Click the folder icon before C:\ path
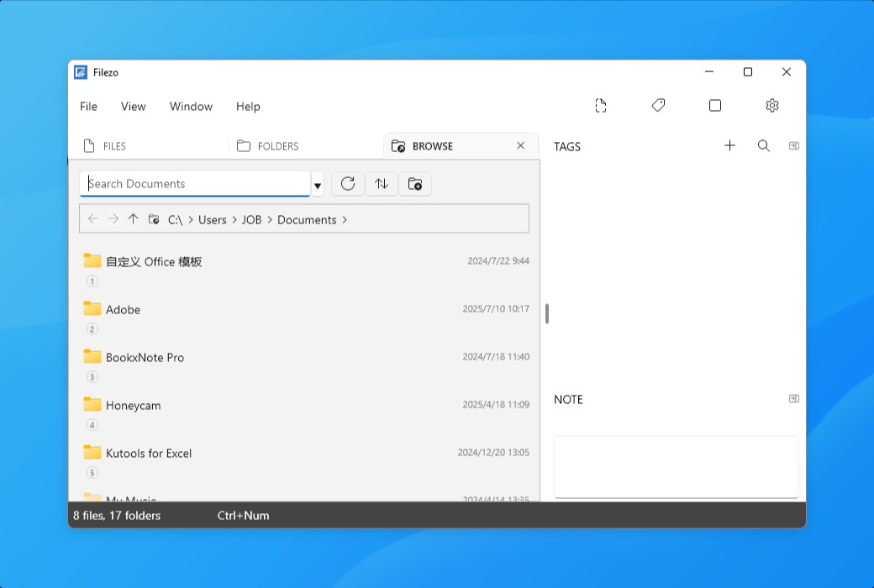This screenshot has height=588, width=874. pyautogui.click(x=154, y=219)
